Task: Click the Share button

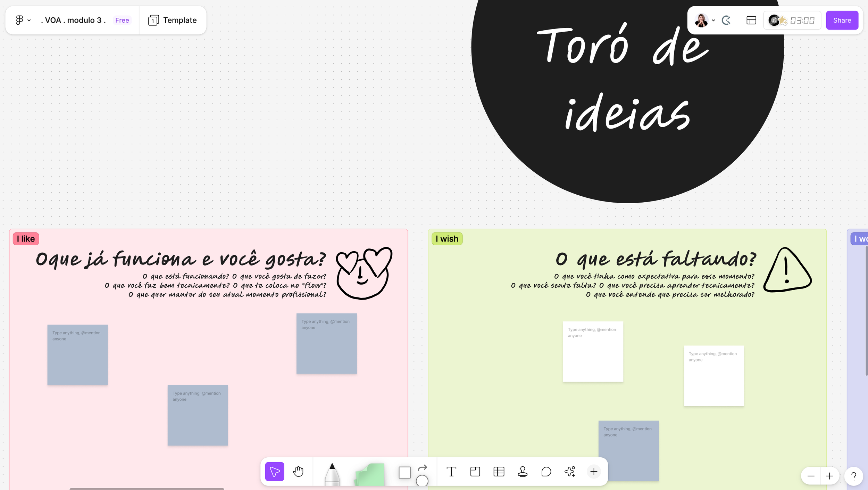Action: pyautogui.click(x=842, y=20)
